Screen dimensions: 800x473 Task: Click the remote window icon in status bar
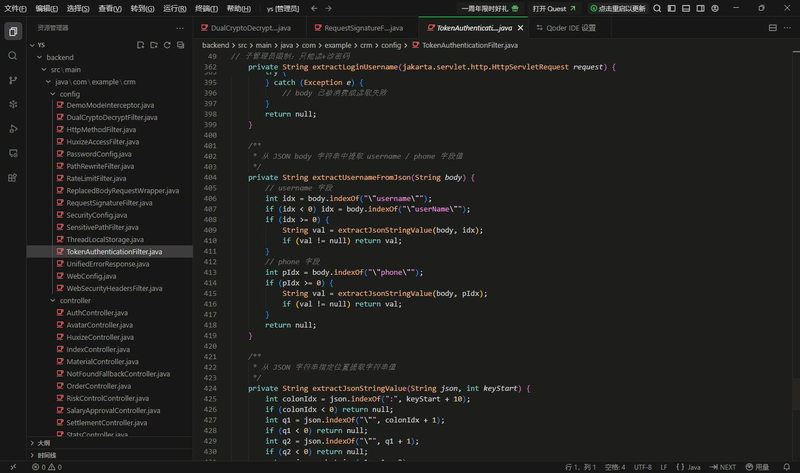[13, 467]
